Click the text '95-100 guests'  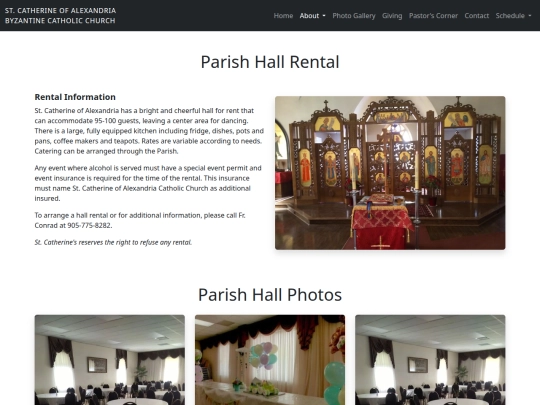[x=117, y=121]
